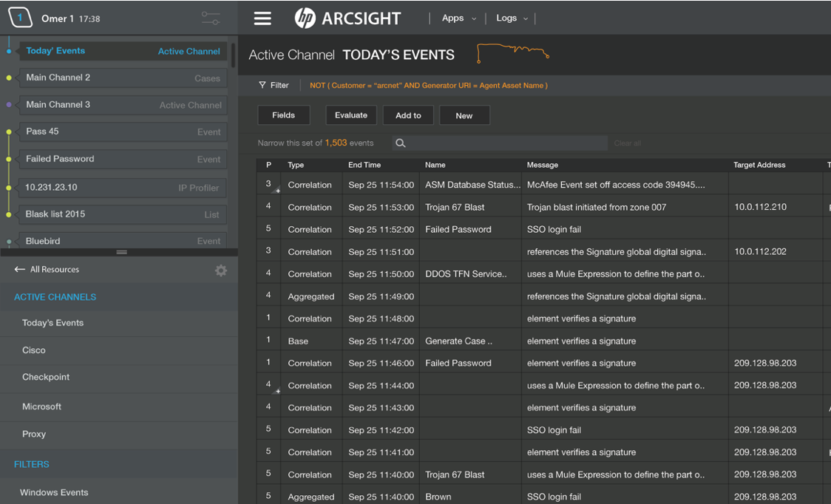Open the Proxy active channel
The width and height of the screenshot is (831, 504).
pos(119,434)
